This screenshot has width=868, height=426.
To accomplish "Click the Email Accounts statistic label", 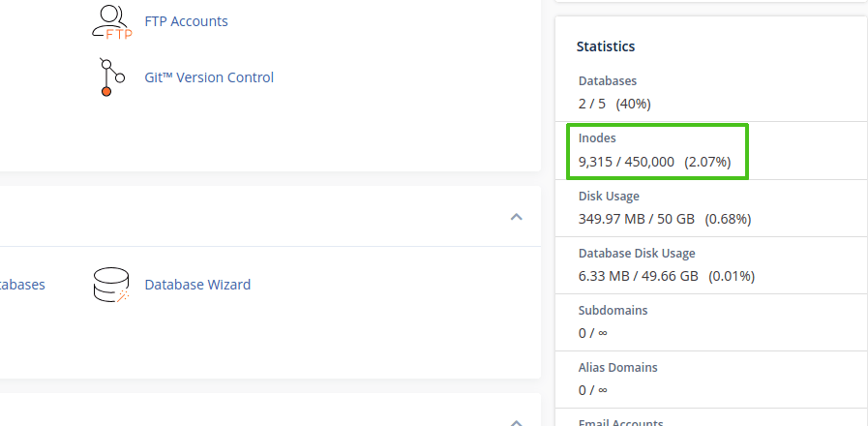I will tap(620, 422).
